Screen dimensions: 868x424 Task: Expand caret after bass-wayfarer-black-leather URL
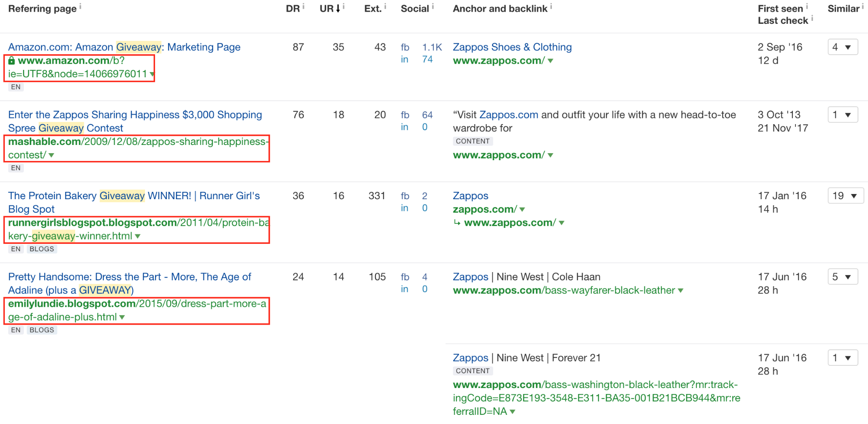[680, 290]
